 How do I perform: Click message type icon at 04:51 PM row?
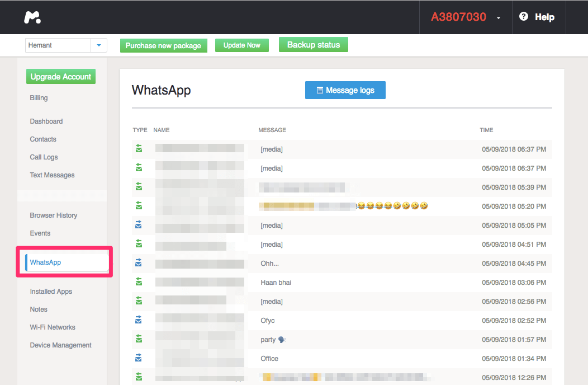point(139,243)
